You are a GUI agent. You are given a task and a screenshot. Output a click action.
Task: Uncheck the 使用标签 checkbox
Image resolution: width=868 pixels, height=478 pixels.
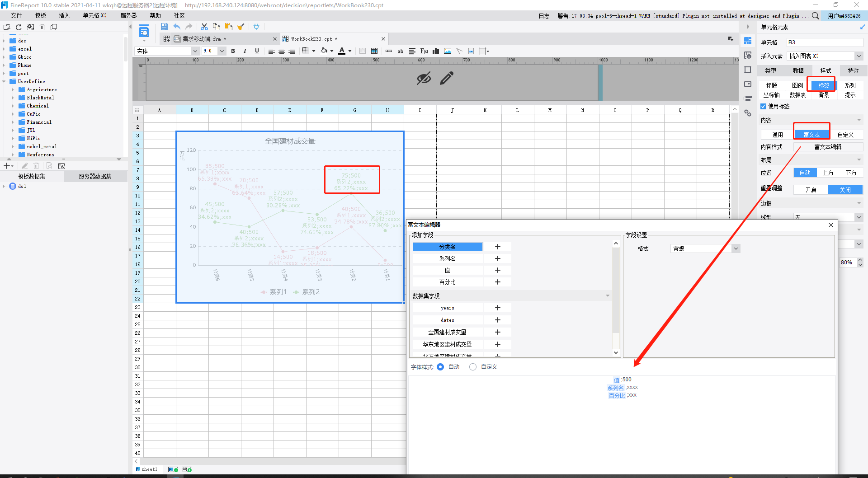763,107
